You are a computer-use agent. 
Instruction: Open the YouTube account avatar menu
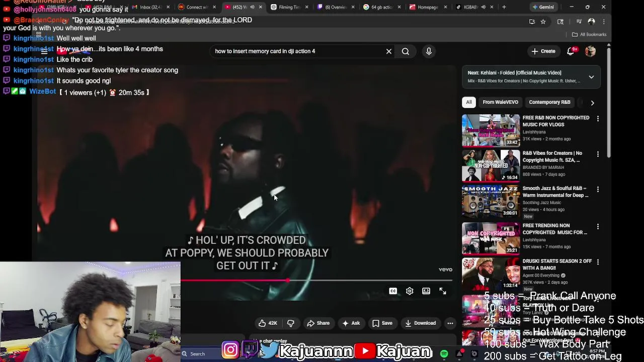point(590,51)
